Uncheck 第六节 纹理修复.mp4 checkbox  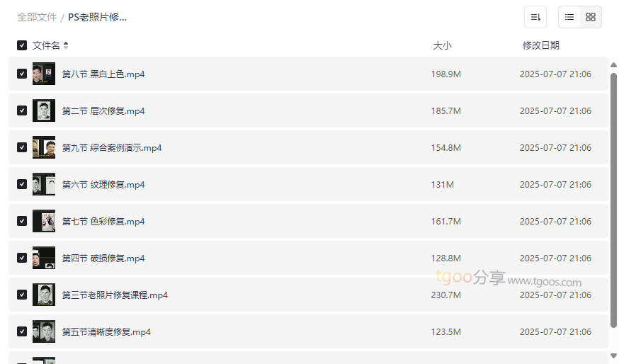(x=22, y=184)
